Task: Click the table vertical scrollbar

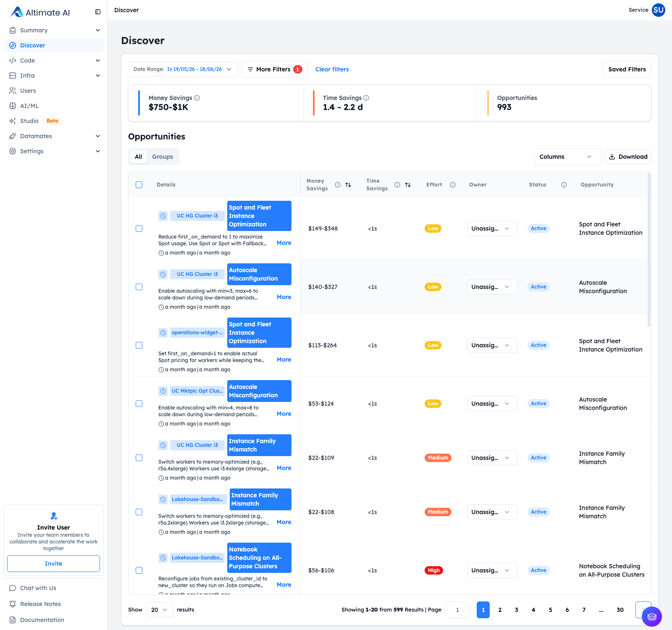Action: pos(649,250)
